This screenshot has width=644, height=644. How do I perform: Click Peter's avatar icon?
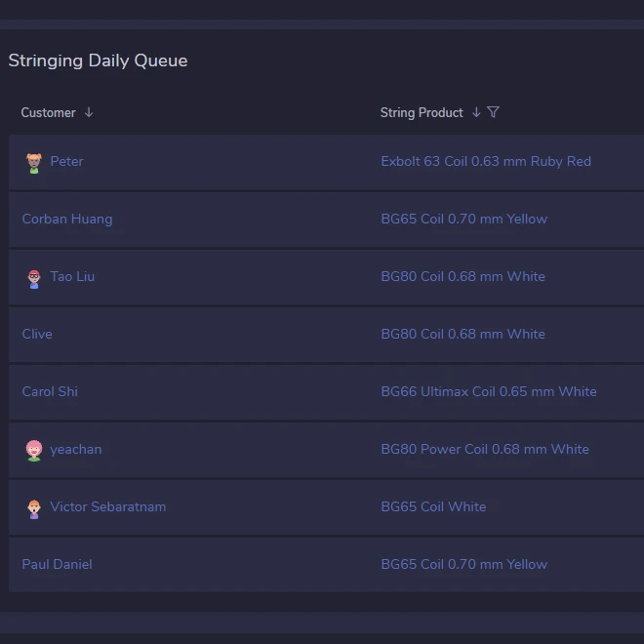click(34, 162)
